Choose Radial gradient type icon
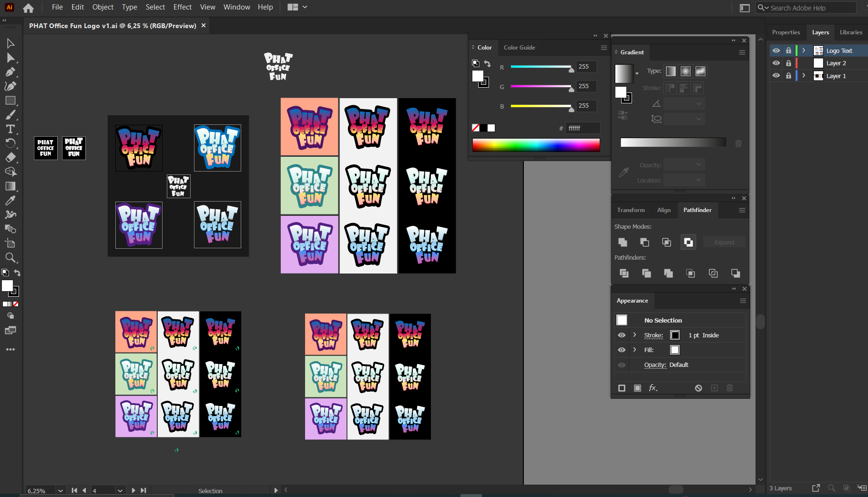Screen dimensions: 868x497 (685, 71)
